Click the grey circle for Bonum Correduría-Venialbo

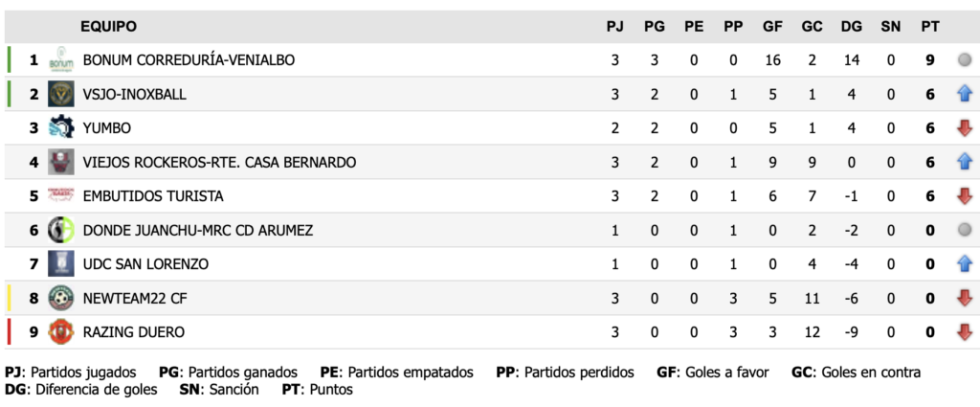click(x=965, y=60)
